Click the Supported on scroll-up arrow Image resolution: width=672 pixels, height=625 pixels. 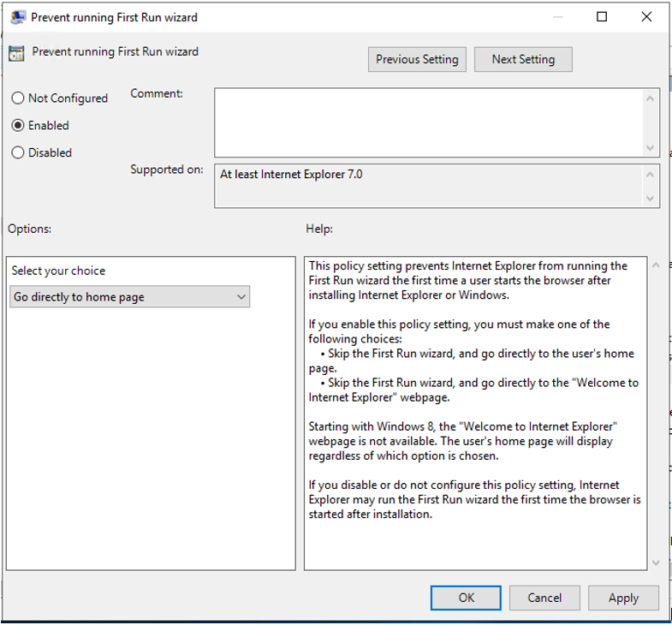[x=652, y=174]
